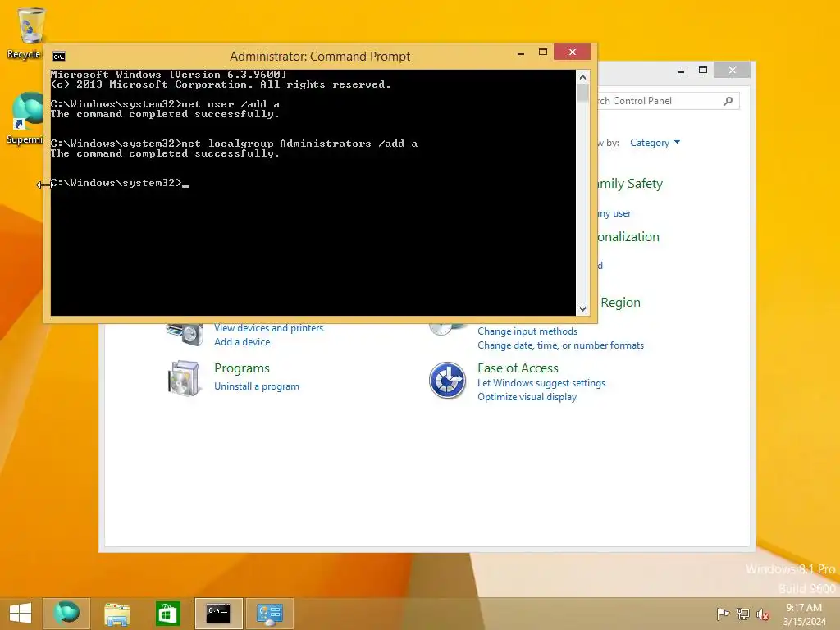Viewport: 840px width, 630px height.
Task: Click Change date, time, or number formats
Action: click(x=560, y=345)
